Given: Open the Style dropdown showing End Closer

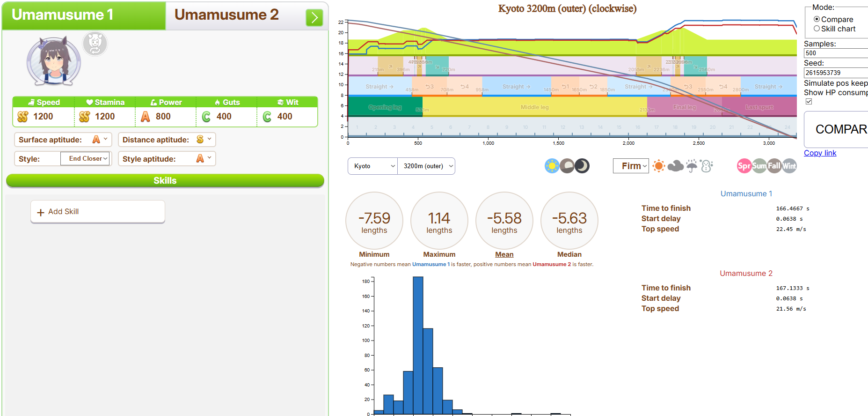Looking at the screenshot, I should (x=85, y=159).
